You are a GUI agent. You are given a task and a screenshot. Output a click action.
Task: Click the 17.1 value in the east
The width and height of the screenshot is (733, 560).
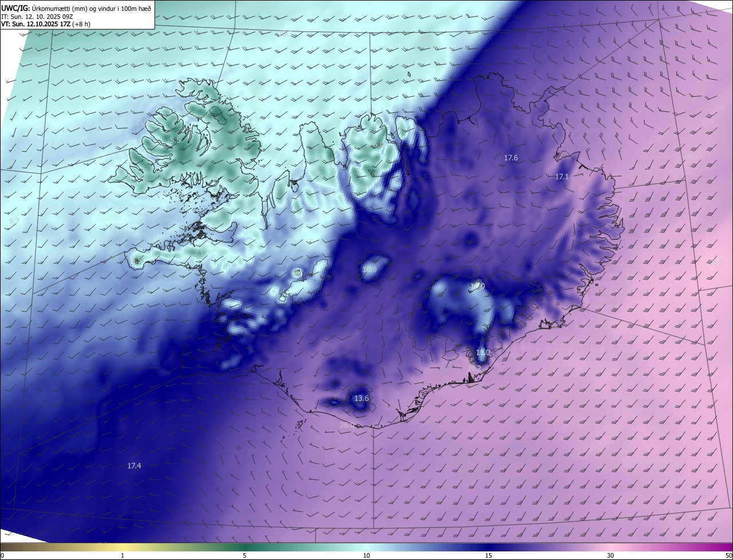coord(562,177)
